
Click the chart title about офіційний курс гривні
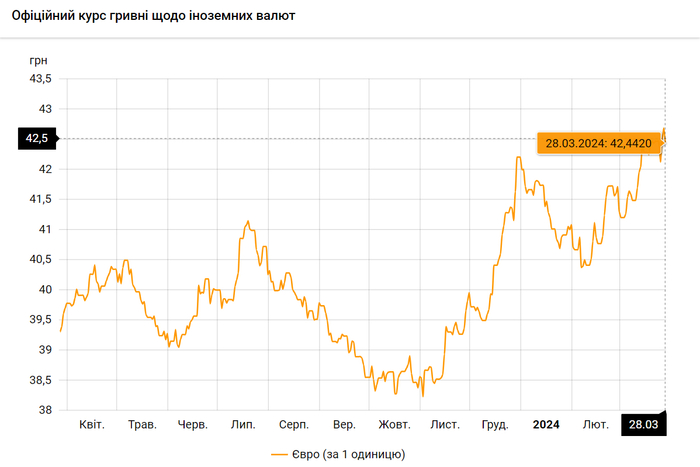[x=153, y=18]
